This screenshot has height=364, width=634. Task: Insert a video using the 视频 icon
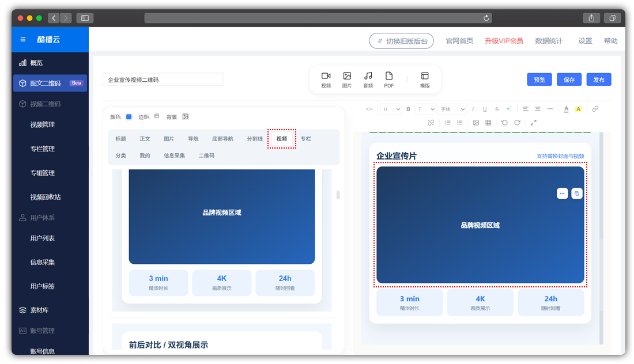click(x=326, y=79)
